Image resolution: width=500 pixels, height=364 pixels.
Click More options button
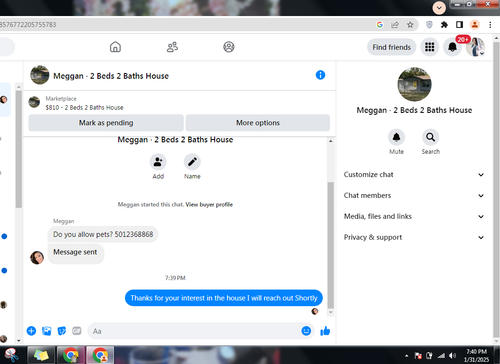[x=258, y=123]
